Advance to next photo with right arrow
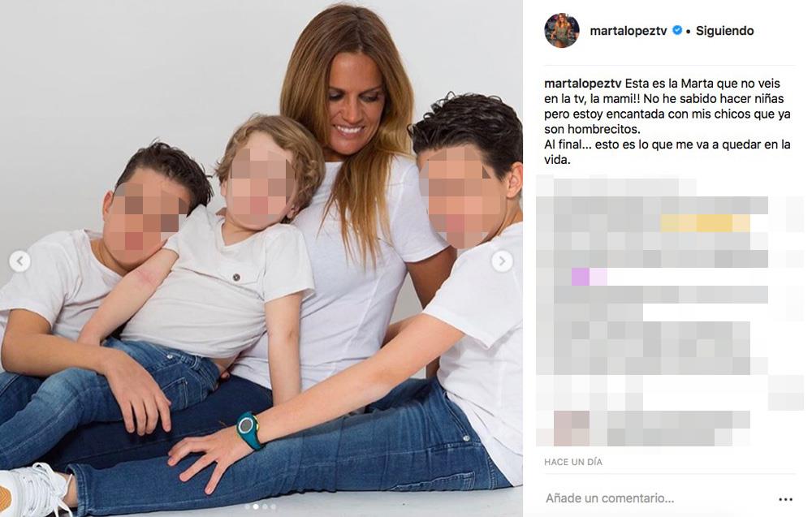 pyautogui.click(x=502, y=261)
